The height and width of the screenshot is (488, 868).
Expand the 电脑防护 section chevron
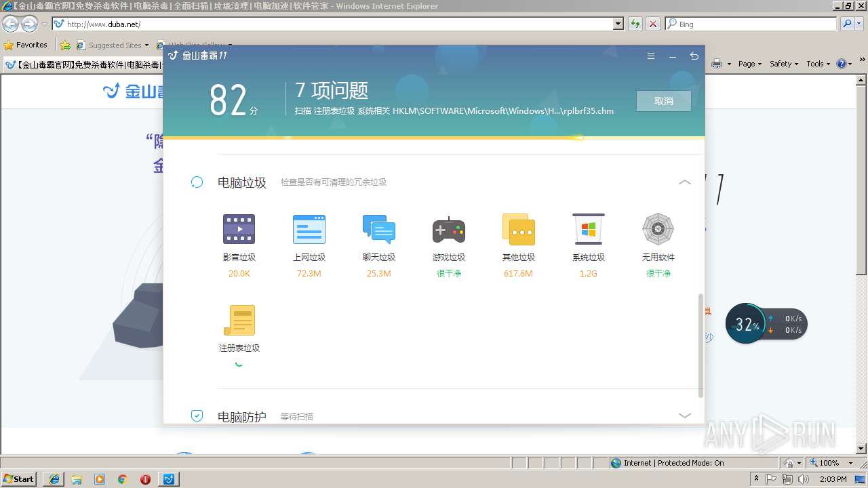[x=685, y=415]
